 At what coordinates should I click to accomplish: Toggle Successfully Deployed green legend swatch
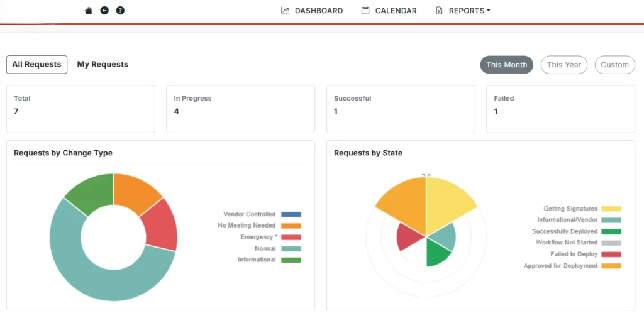pos(611,232)
